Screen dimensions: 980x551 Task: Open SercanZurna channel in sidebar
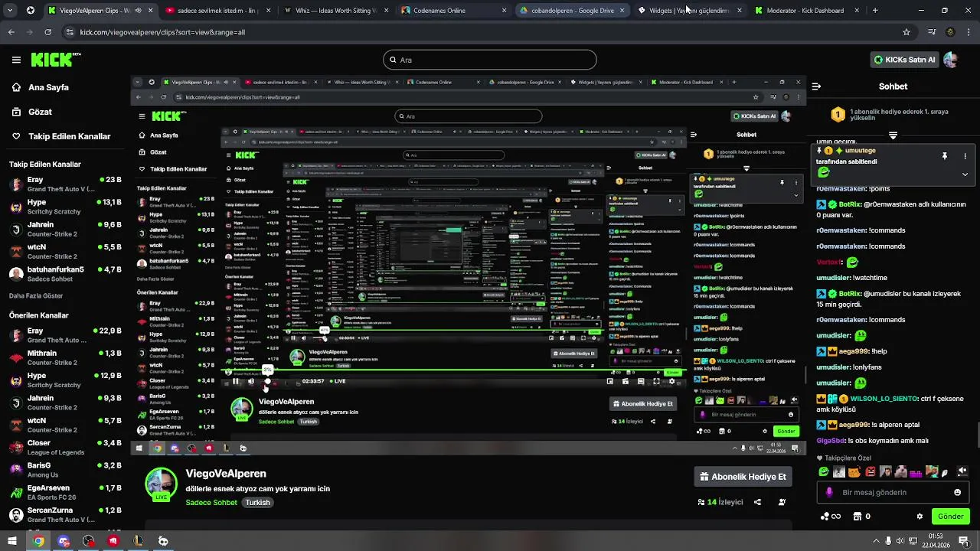pyautogui.click(x=65, y=514)
